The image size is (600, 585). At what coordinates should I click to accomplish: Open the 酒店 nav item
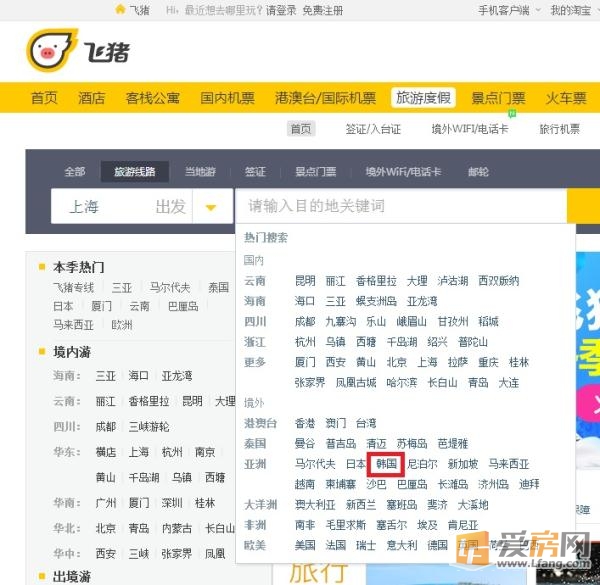coord(91,98)
